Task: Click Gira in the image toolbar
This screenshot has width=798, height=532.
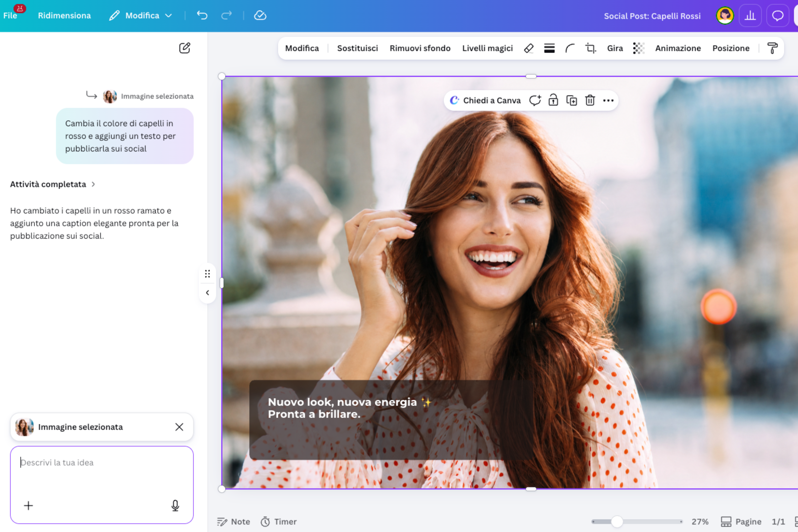Action: (615, 48)
